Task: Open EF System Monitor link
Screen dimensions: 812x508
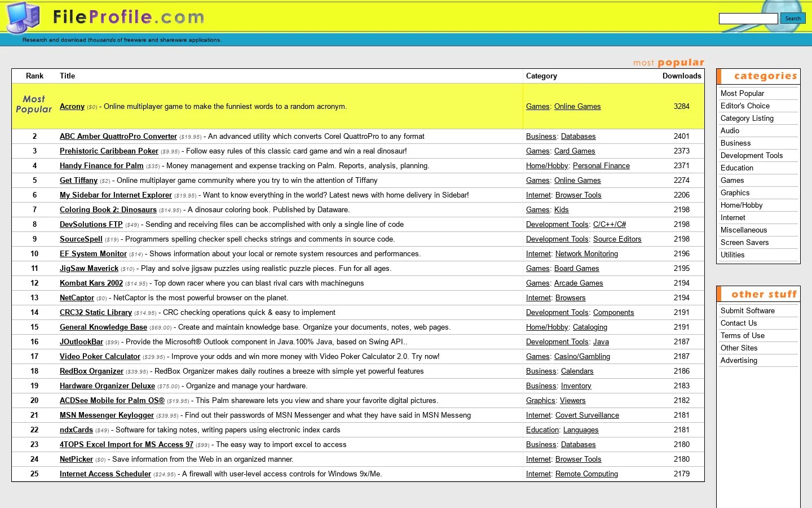Action: click(x=93, y=254)
